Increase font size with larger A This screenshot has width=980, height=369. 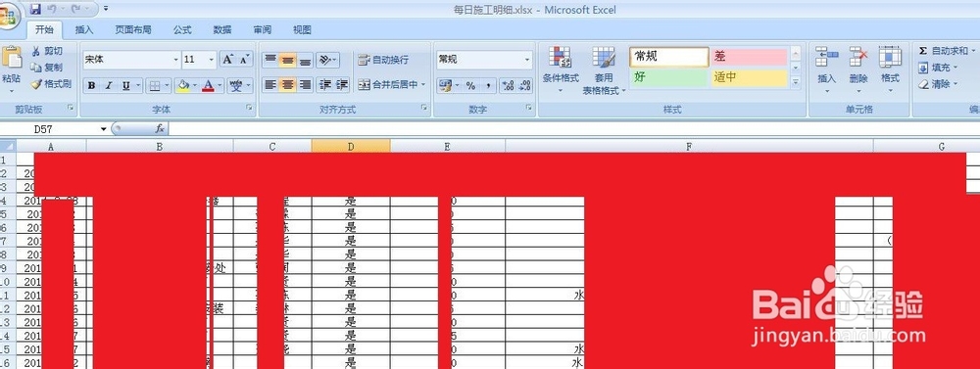point(228,60)
